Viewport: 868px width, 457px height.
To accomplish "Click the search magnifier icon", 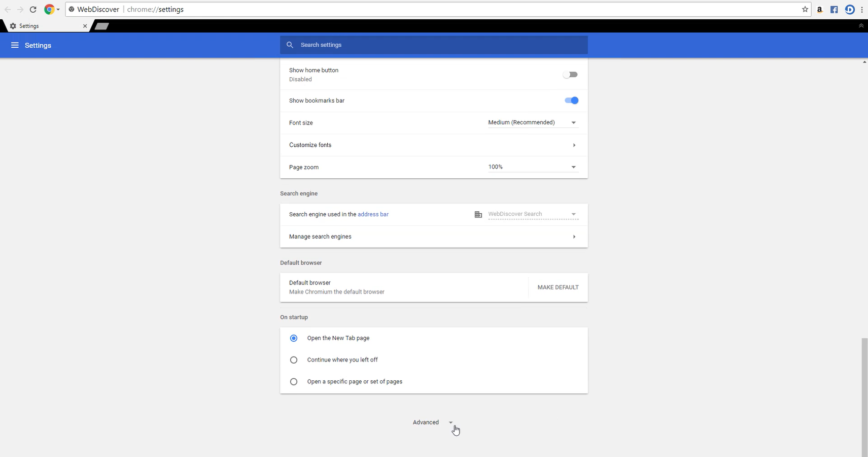I will (290, 45).
